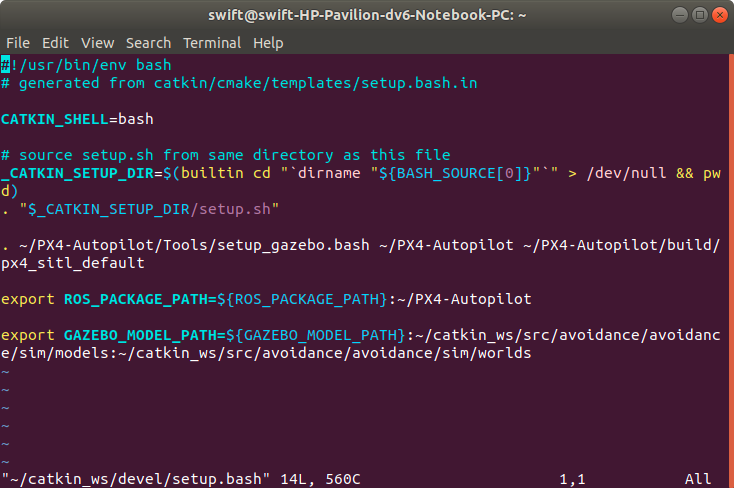The width and height of the screenshot is (734, 488).
Task: Click comment '# source setup.sh from same directory'
Action: click(x=167, y=155)
